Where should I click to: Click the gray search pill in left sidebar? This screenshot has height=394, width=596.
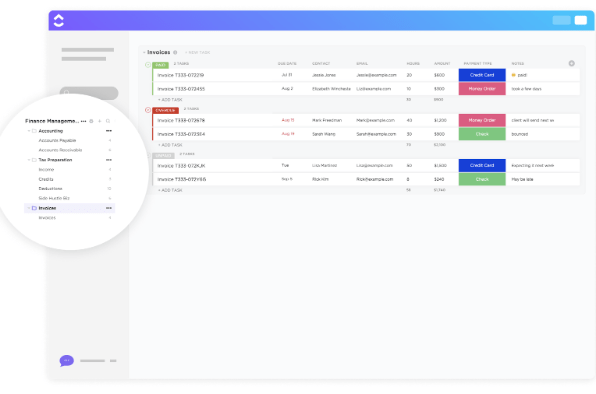(x=89, y=93)
